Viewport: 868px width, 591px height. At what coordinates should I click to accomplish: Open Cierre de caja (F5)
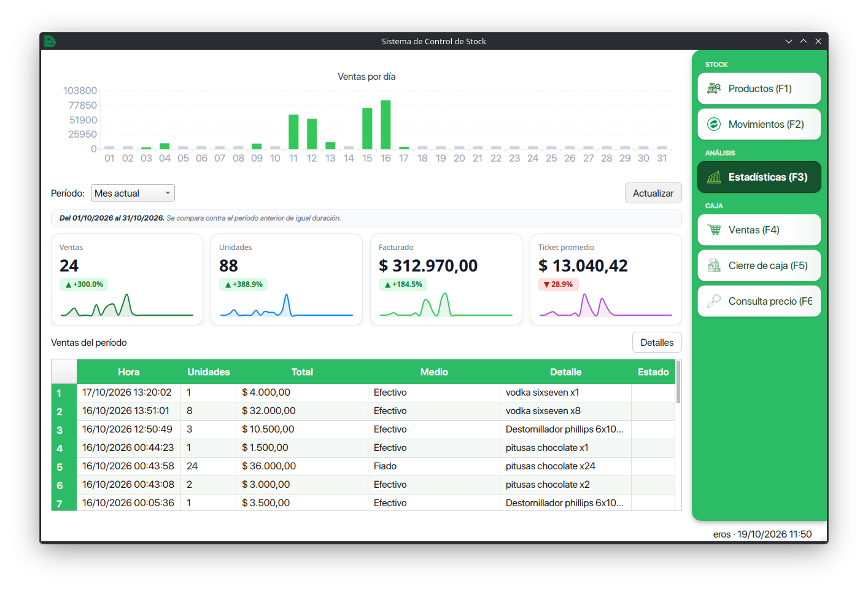point(759,265)
